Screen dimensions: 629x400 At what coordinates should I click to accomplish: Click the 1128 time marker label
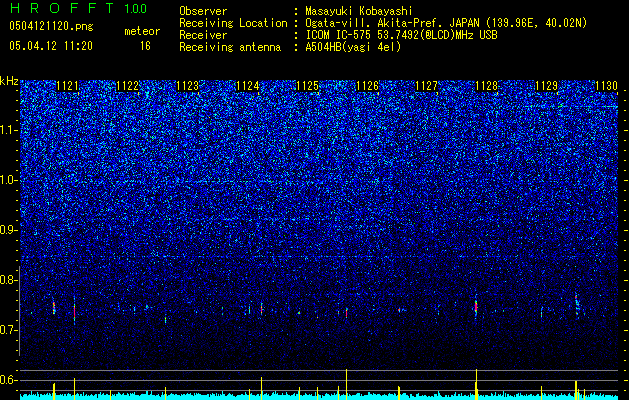(x=487, y=86)
